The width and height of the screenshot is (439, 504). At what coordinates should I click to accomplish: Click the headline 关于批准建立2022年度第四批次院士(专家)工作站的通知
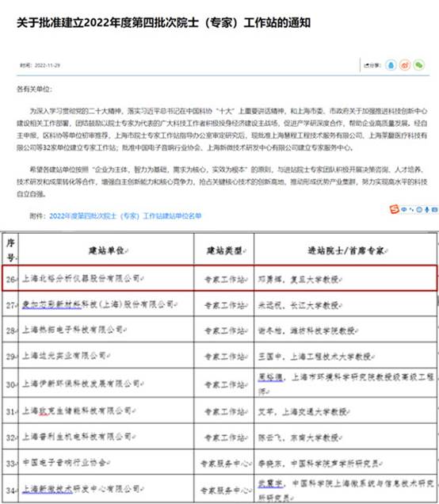point(163,23)
